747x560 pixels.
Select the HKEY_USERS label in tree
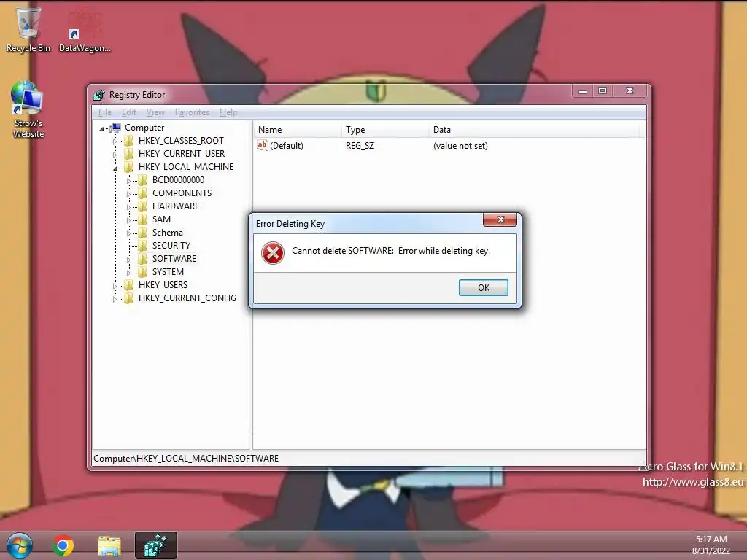[163, 285]
